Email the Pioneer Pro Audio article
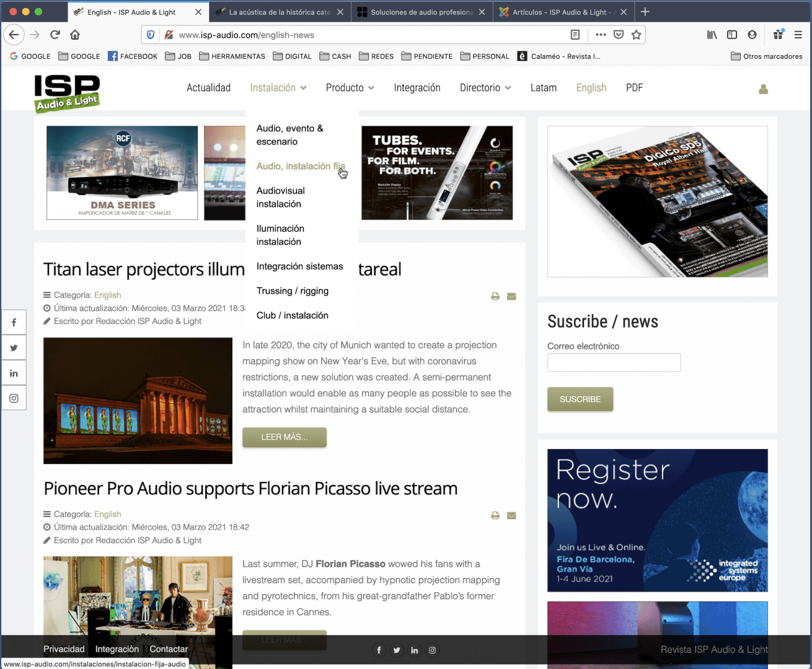 pyautogui.click(x=511, y=515)
